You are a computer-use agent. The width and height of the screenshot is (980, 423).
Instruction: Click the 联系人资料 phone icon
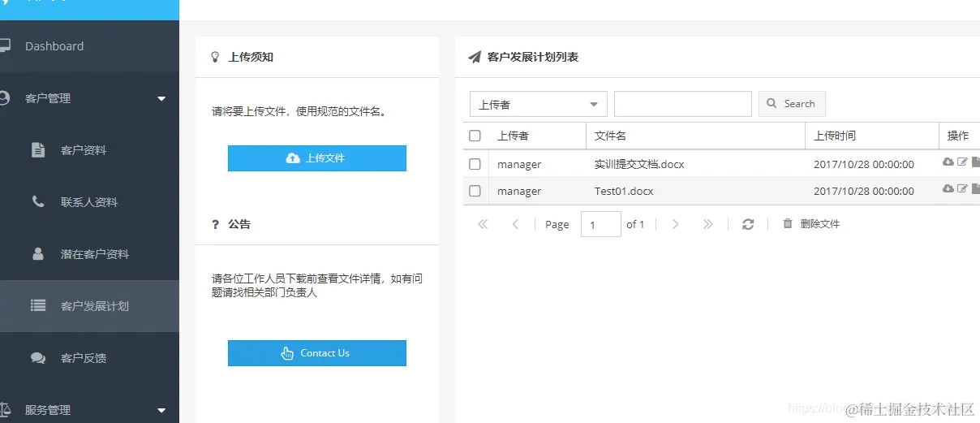[x=38, y=201]
